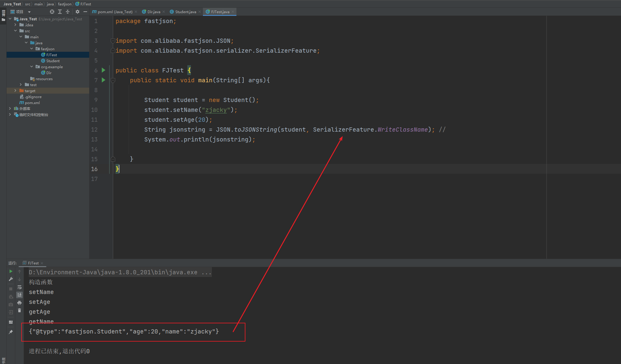Collapse the org.example package

coord(32,67)
